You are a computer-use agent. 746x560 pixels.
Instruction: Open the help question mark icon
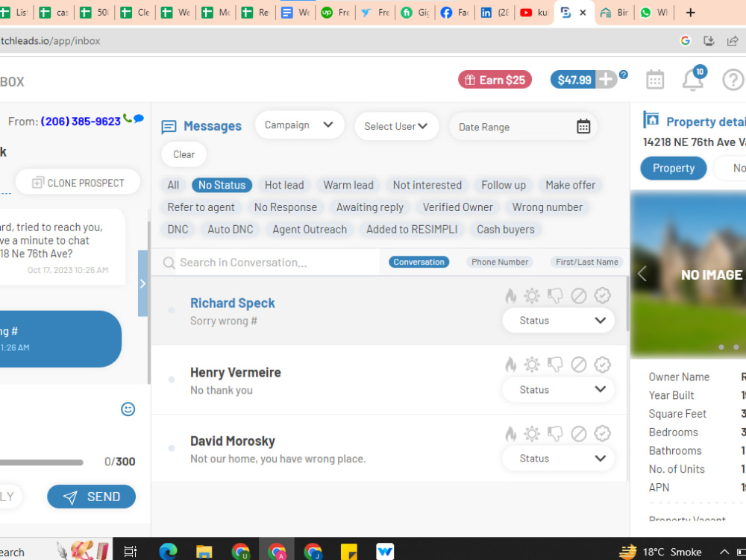click(x=733, y=80)
